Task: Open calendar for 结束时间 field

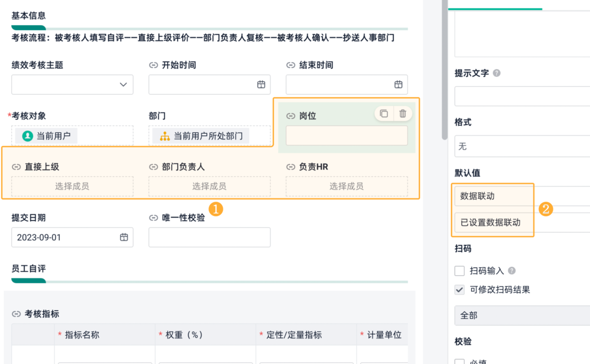Action: (x=398, y=84)
